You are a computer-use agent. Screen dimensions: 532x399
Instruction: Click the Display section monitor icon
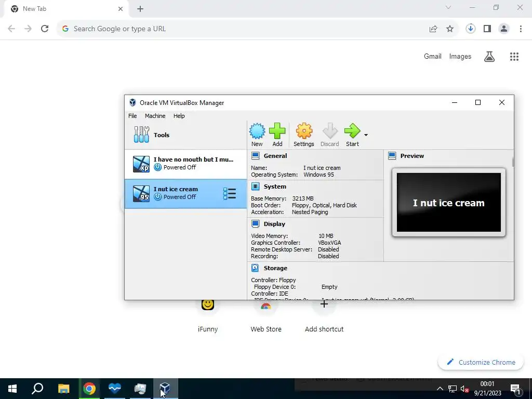pyautogui.click(x=255, y=223)
